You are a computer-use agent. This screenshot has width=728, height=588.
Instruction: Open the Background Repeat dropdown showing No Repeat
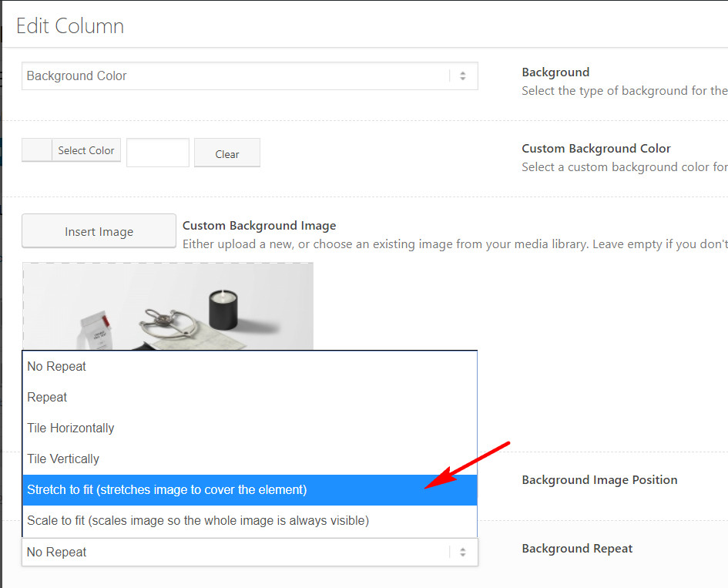(x=250, y=553)
